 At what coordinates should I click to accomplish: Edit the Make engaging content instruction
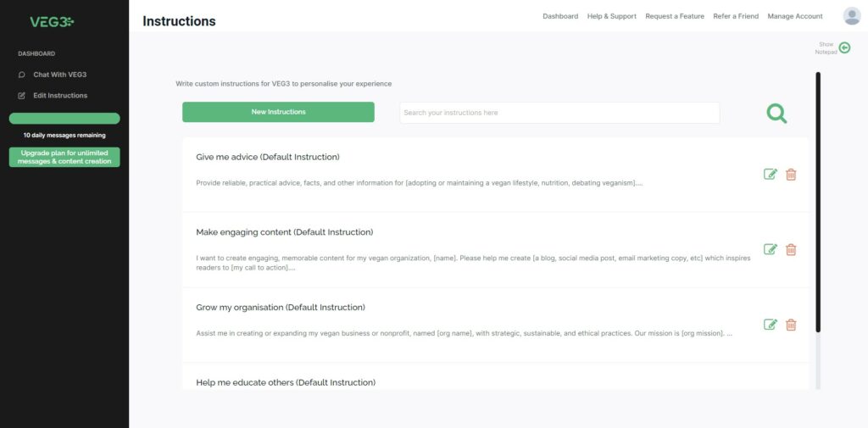click(770, 249)
